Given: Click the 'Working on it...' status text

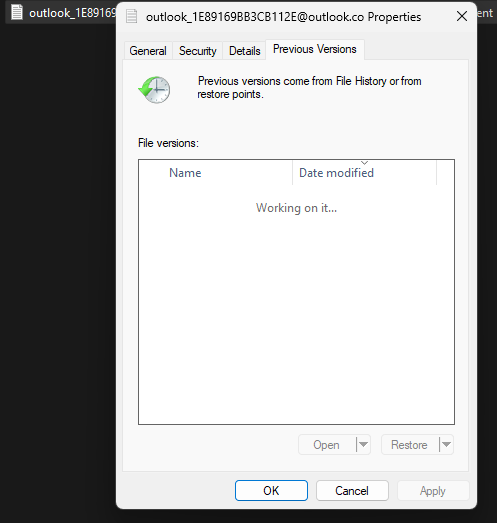Looking at the screenshot, I should (x=296, y=208).
